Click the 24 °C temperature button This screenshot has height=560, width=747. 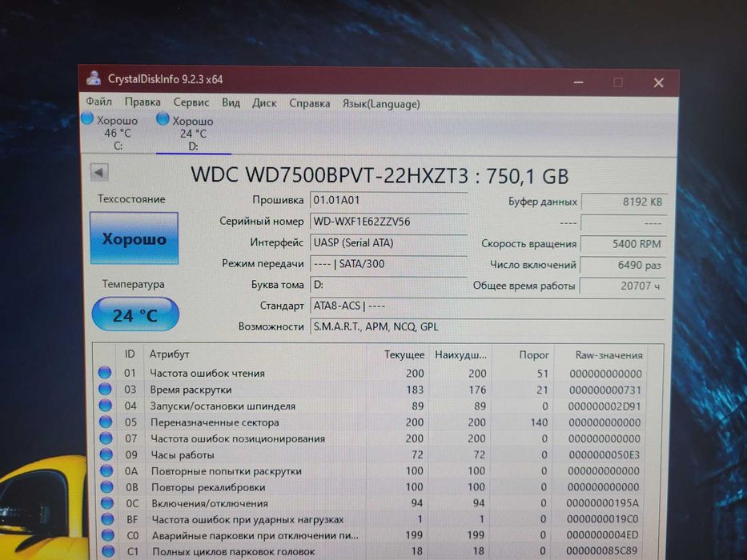pos(135,314)
